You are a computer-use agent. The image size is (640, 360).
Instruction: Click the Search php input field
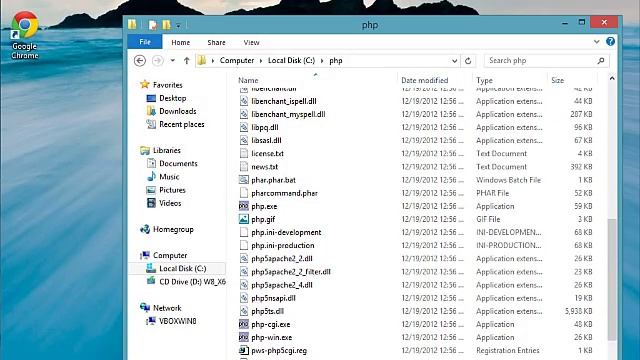(541, 60)
